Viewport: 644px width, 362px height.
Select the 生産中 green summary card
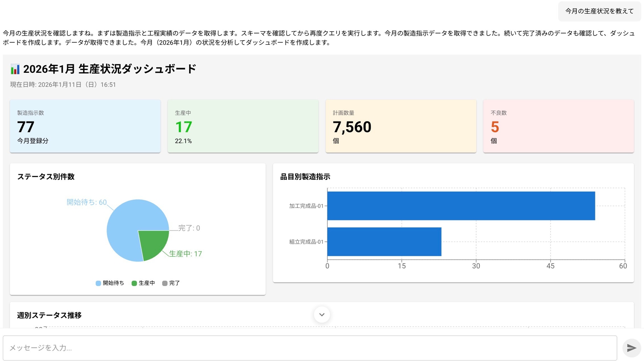click(x=243, y=126)
